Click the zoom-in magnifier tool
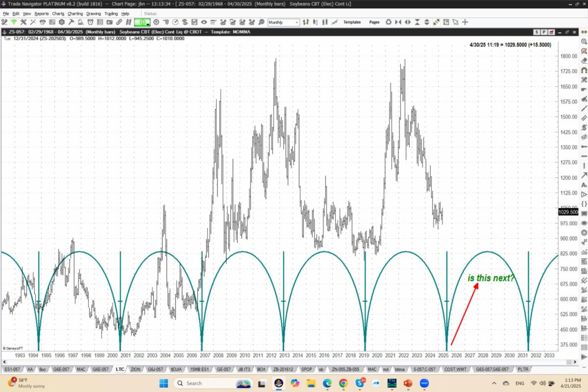588x392 pixels. tap(584, 42)
